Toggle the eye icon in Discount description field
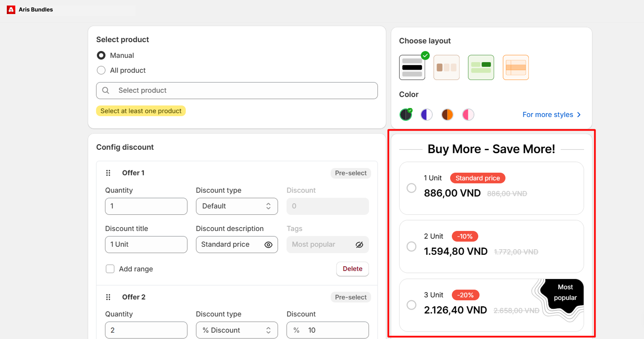 pos(268,245)
